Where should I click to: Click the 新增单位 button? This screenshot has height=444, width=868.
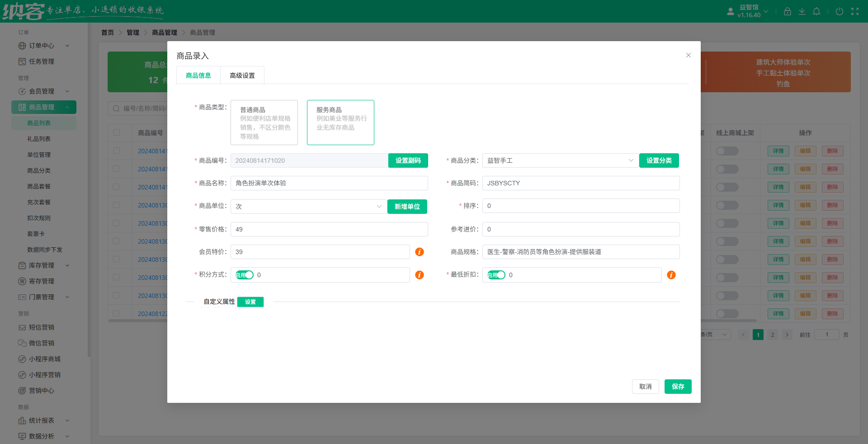tap(407, 207)
